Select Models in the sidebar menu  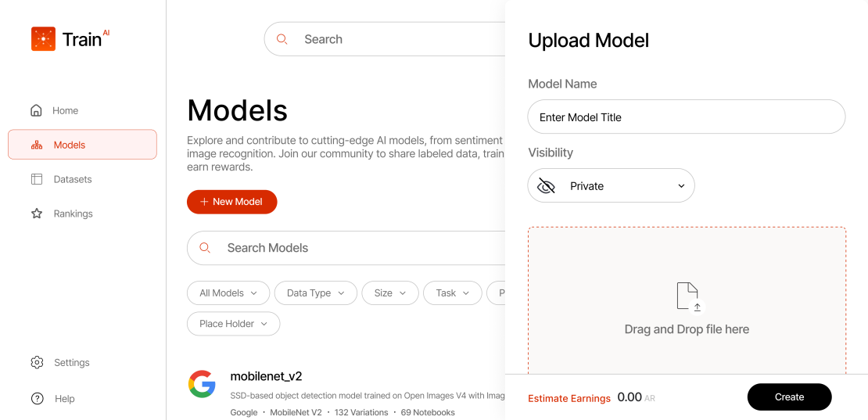pos(82,145)
